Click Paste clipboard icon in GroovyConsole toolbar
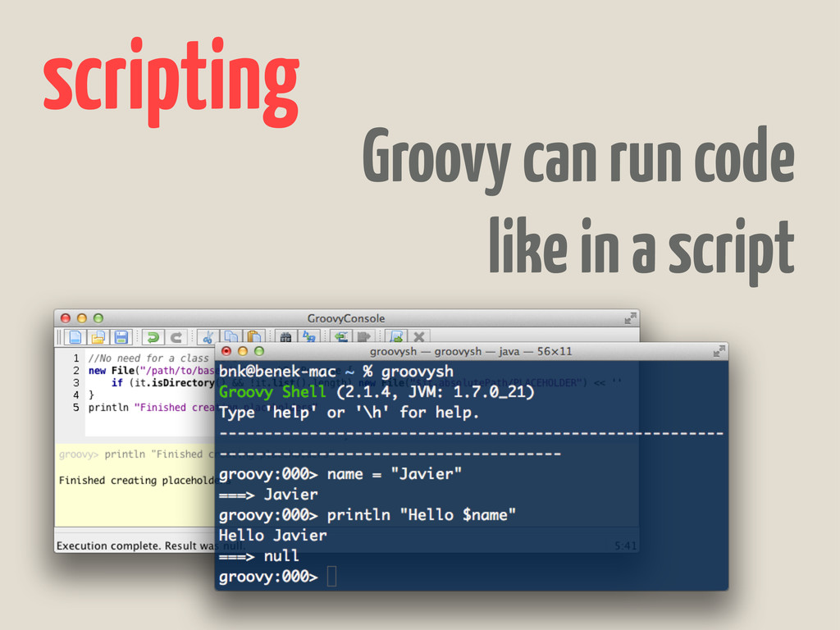 point(254,337)
